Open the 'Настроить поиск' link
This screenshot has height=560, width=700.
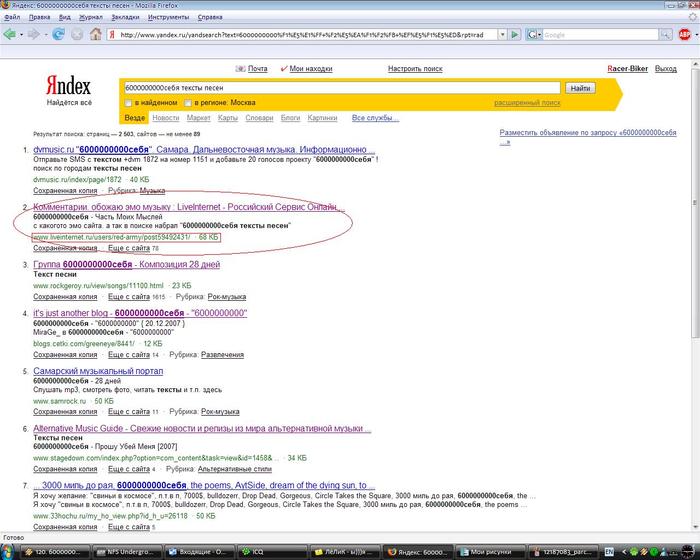415,69
